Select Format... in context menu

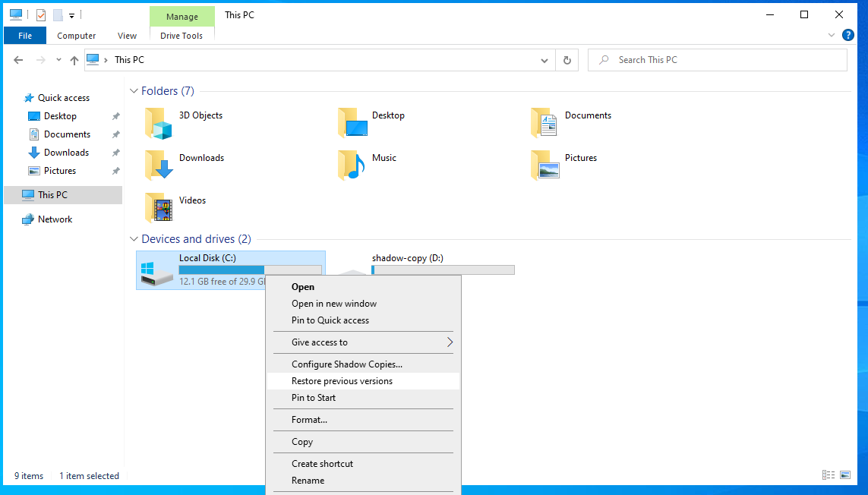tap(363, 420)
